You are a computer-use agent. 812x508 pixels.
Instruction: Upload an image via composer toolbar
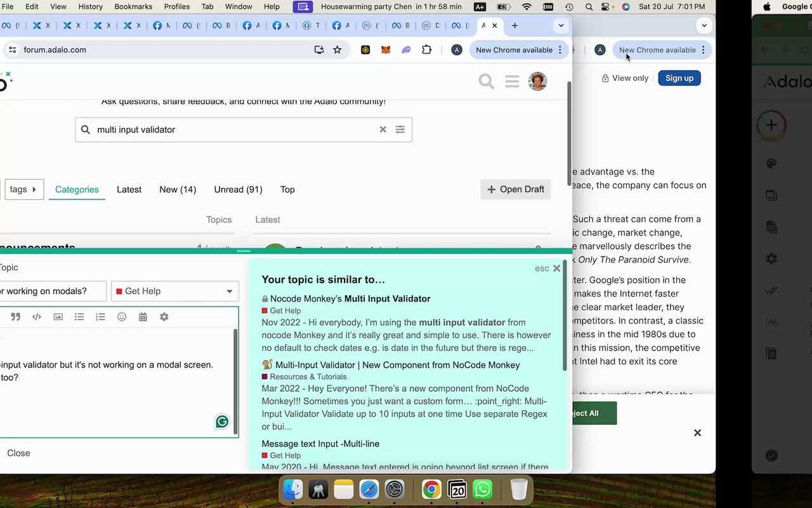coord(58,317)
